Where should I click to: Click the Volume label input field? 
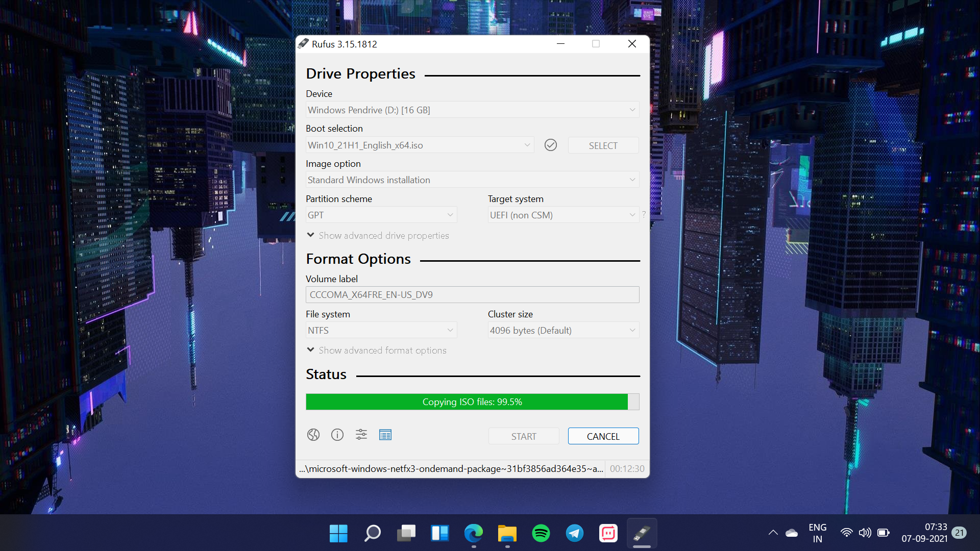click(x=471, y=294)
